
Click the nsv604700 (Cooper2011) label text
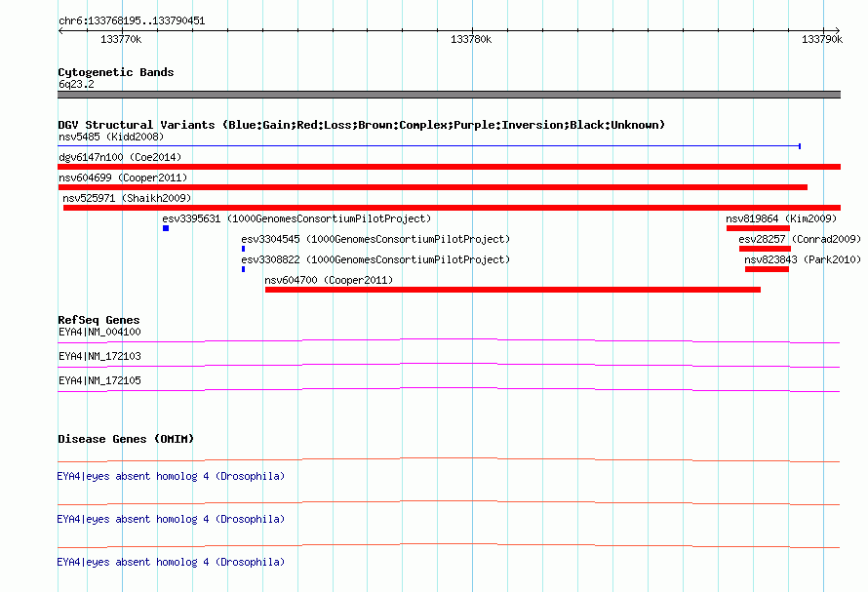[x=329, y=280]
